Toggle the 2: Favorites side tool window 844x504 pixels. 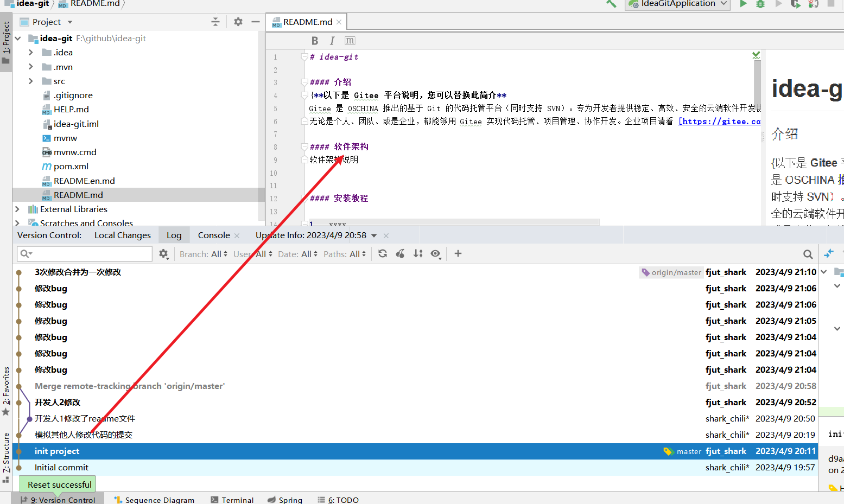6,391
